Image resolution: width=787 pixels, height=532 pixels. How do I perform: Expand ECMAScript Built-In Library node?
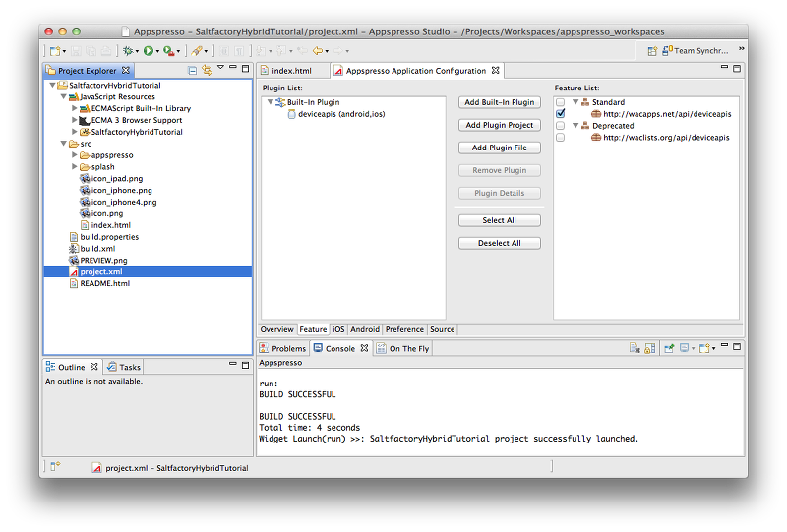point(75,108)
